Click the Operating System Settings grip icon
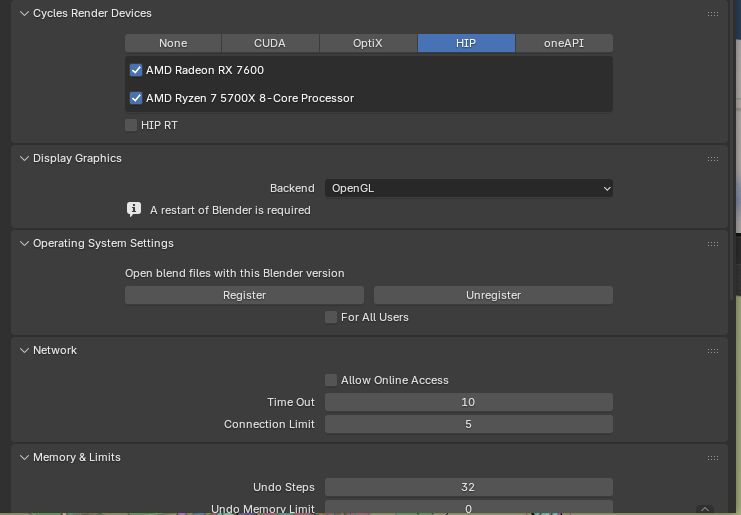Viewport: 741px width, 515px height. click(712, 243)
